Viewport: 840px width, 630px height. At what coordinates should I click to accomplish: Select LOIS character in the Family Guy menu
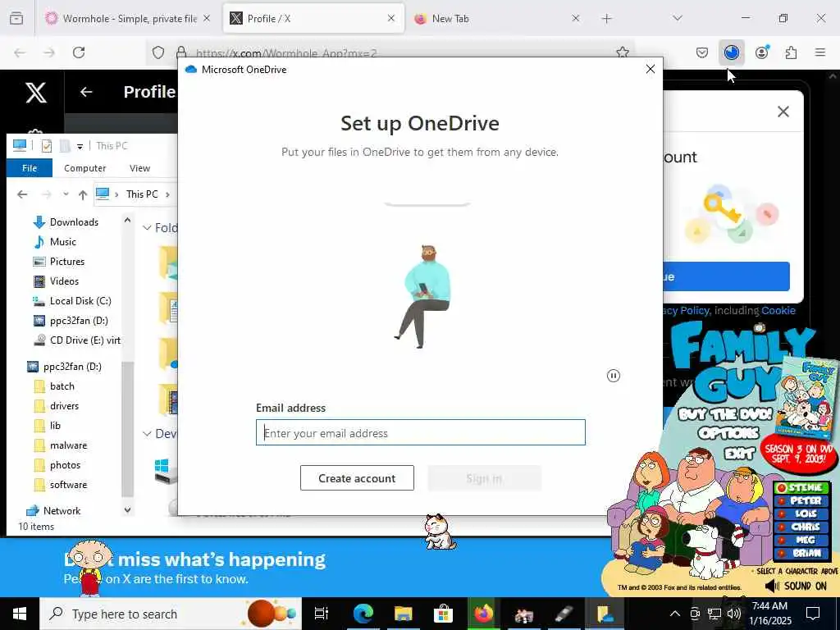tap(801, 514)
